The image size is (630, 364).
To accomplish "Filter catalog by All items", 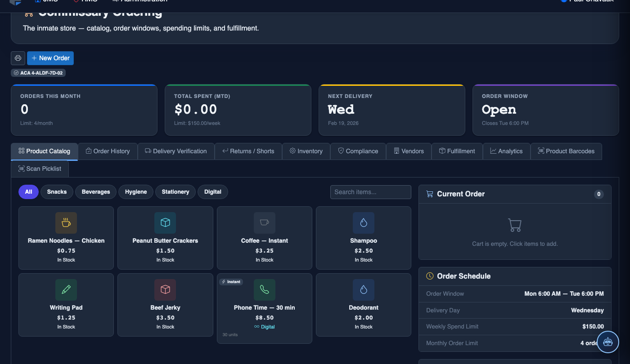I will 28,192.
